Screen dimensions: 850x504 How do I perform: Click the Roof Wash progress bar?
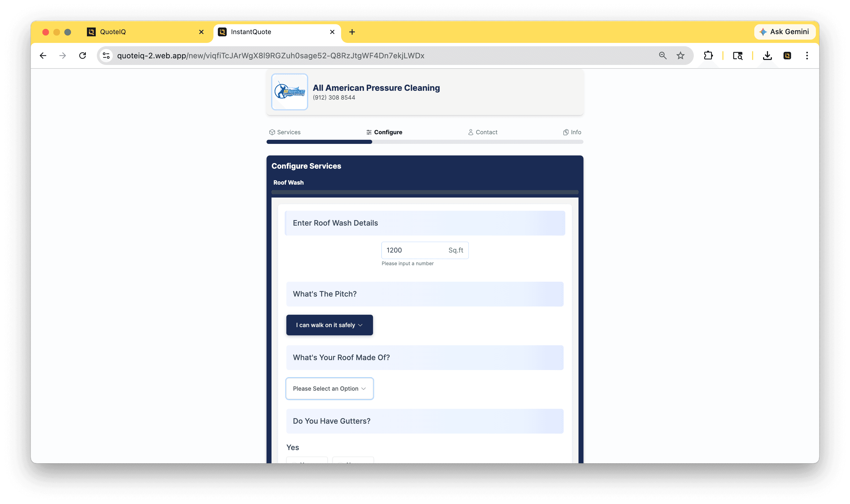pyautogui.click(x=425, y=192)
